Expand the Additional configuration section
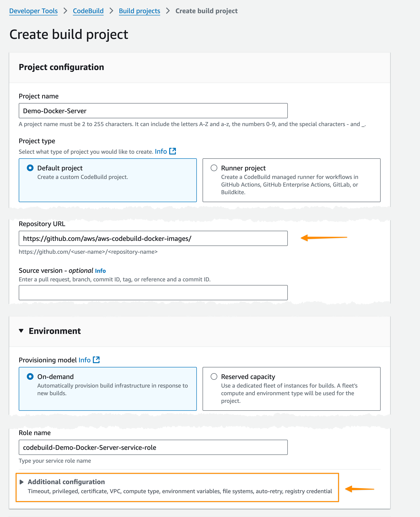Viewport: 420px width, 517px height. [x=66, y=482]
